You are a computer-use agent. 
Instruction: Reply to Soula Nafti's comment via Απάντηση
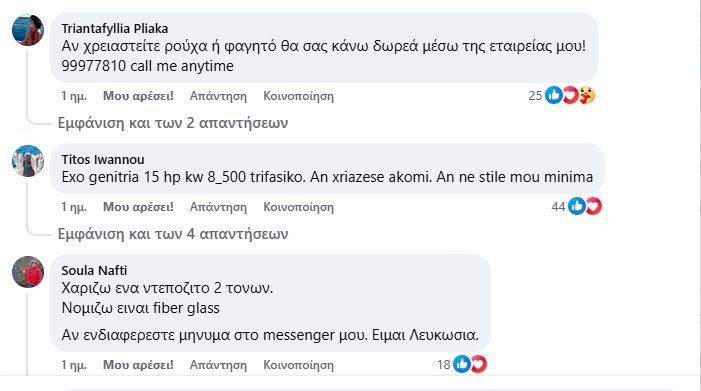[218, 365]
